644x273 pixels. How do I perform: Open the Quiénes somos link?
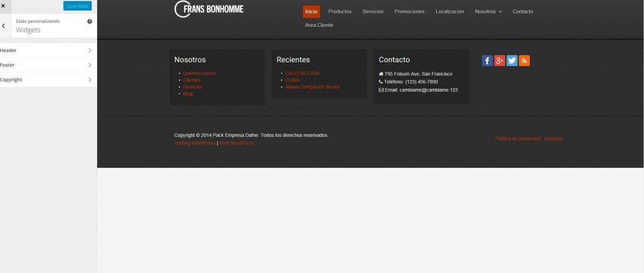click(x=199, y=74)
